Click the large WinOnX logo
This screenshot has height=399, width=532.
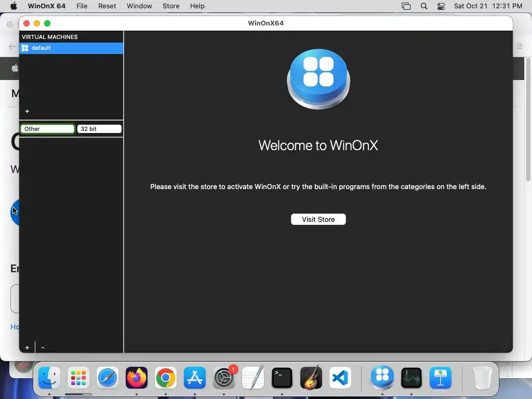(318, 79)
